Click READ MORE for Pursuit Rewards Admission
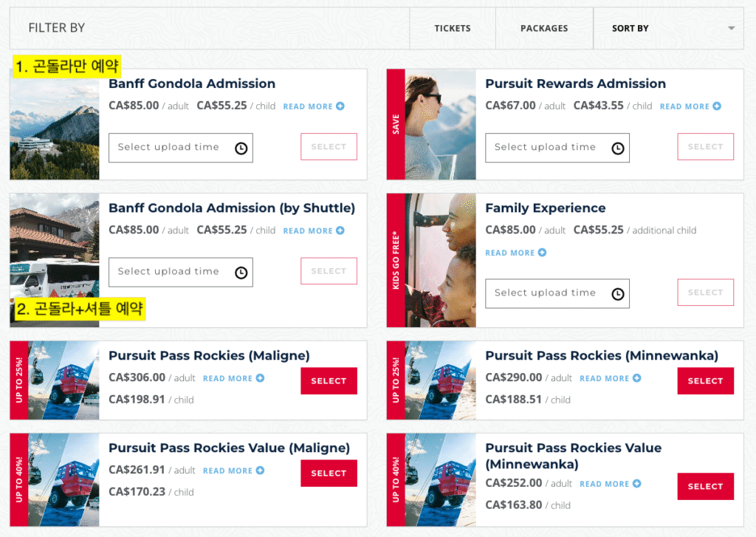Screen dimensions: 756x537 [684, 106]
